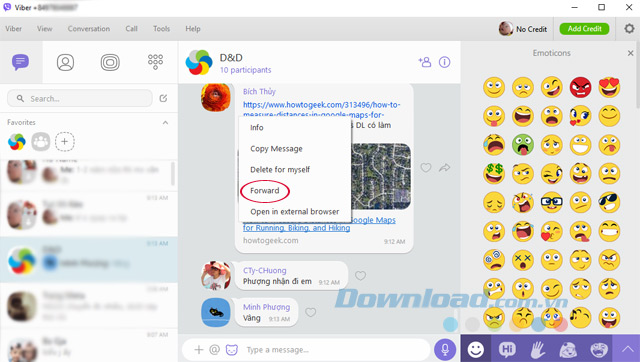
Task: Open the Contacts tab icon
Action: [65, 62]
